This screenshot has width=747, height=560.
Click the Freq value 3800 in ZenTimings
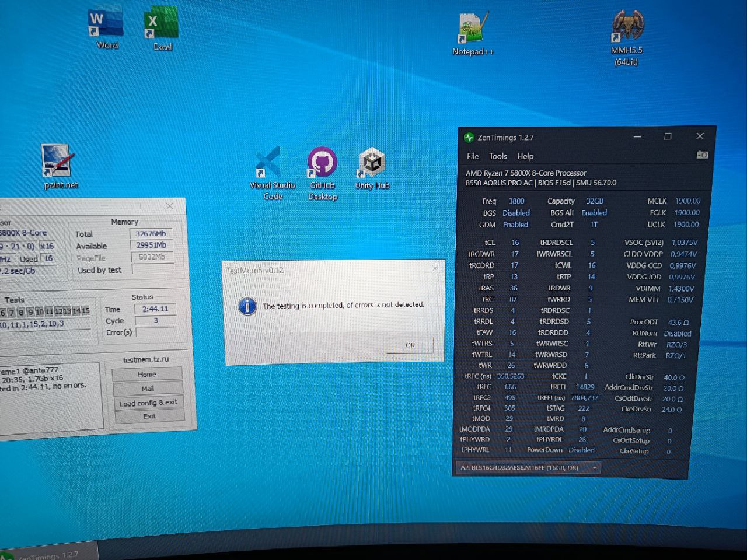coord(516,201)
